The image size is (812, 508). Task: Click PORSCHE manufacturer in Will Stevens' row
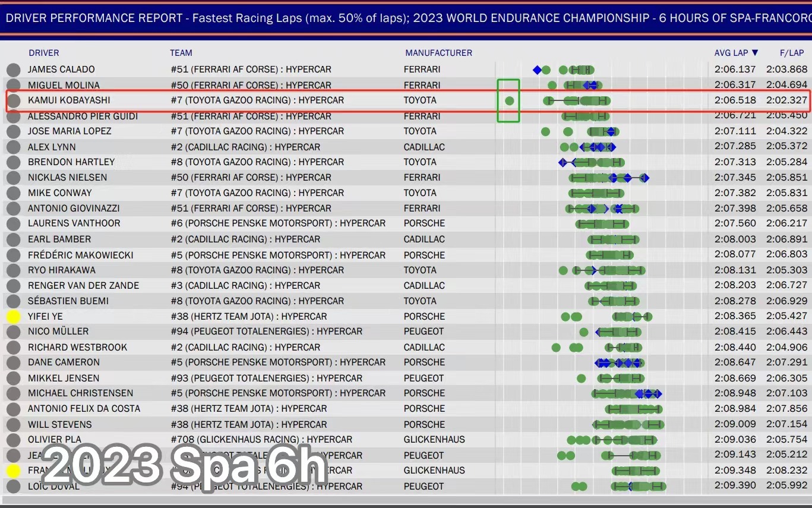424,425
